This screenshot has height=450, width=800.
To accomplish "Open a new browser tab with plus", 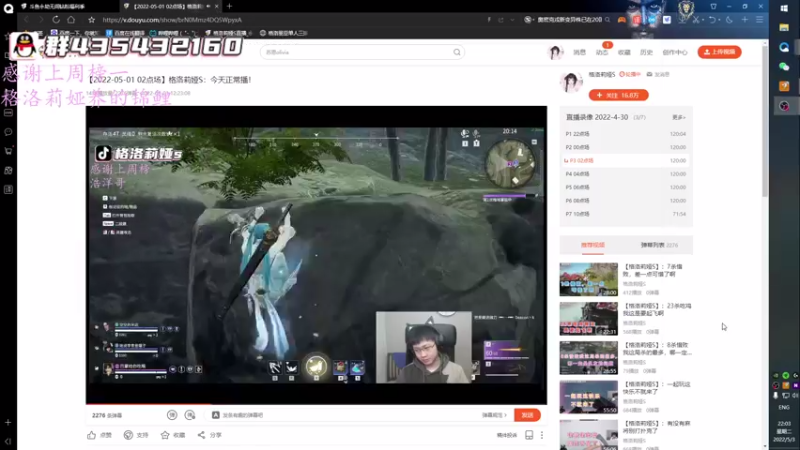I will coord(230,6).
